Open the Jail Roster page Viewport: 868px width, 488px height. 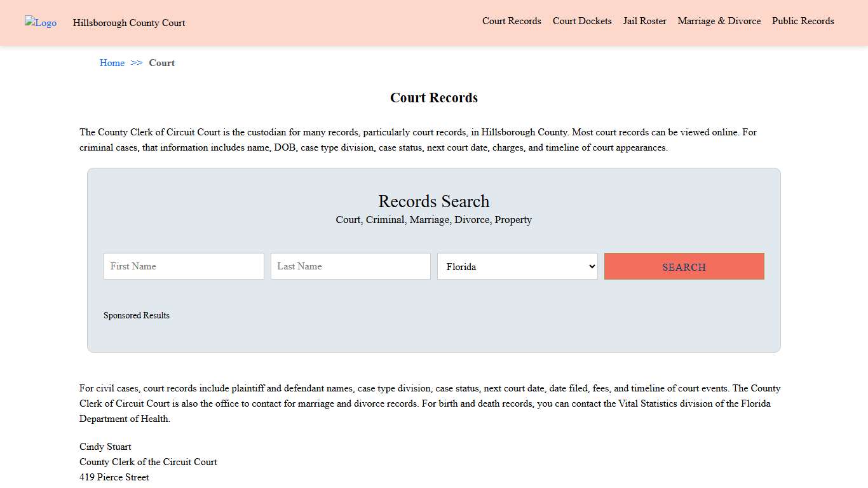[644, 21]
